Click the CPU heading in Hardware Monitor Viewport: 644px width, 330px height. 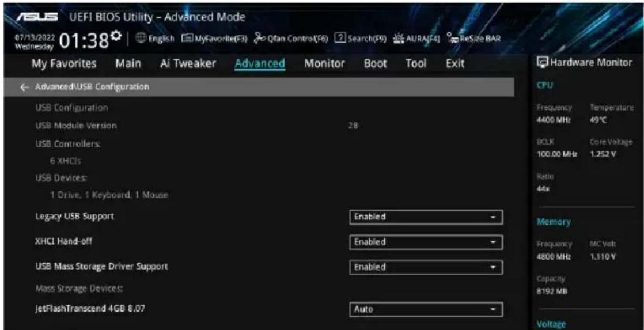click(x=544, y=85)
